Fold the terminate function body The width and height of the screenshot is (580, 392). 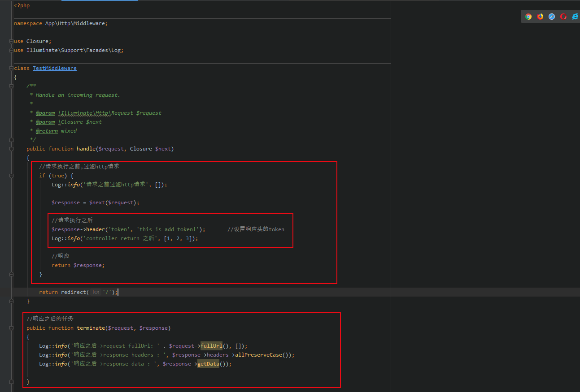coord(11,328)
